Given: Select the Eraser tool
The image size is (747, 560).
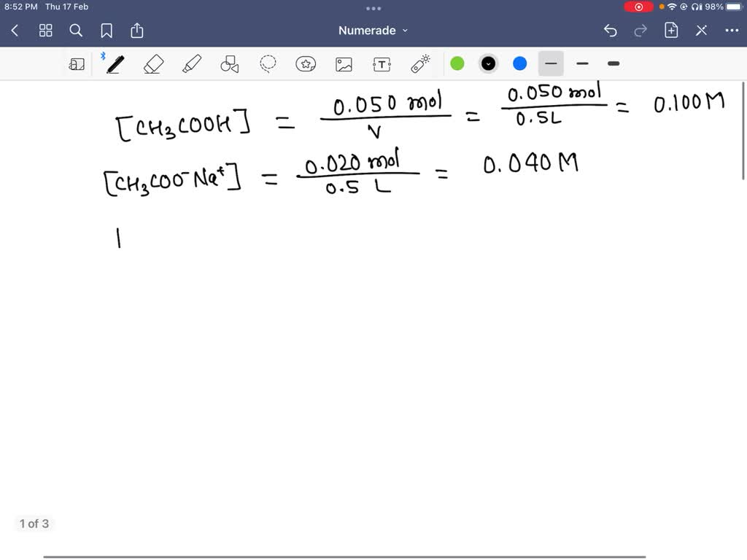Looking at the screenshot, I should 154,63.
